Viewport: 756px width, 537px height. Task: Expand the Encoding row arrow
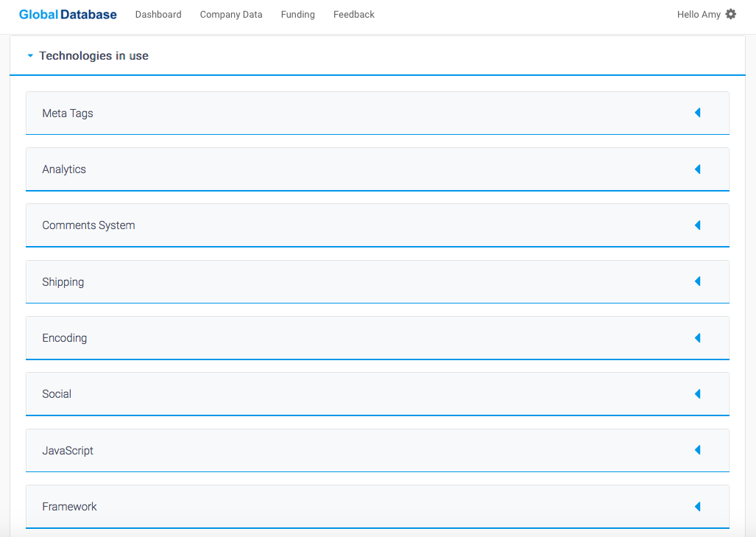698,337
